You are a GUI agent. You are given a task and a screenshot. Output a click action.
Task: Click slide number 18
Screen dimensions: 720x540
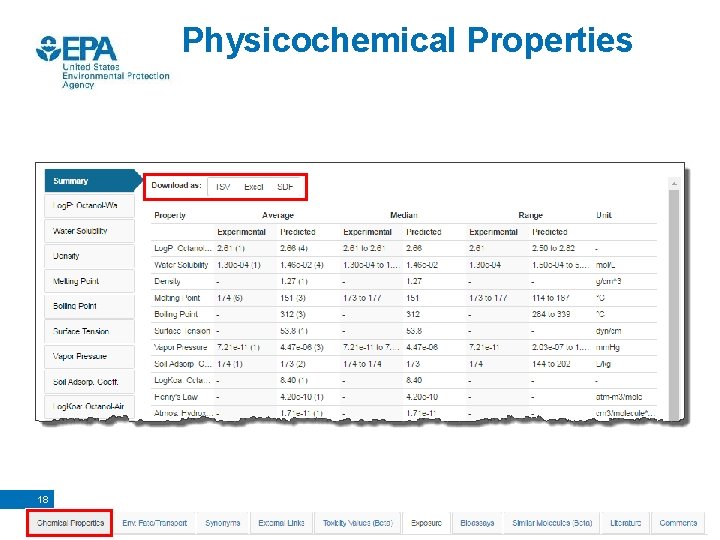[43, 499]
